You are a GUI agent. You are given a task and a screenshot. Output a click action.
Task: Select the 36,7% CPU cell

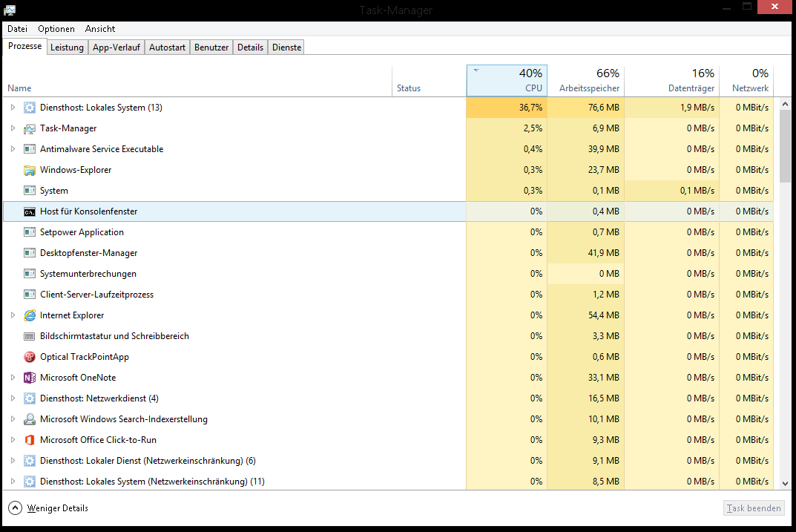pos(507,108)
